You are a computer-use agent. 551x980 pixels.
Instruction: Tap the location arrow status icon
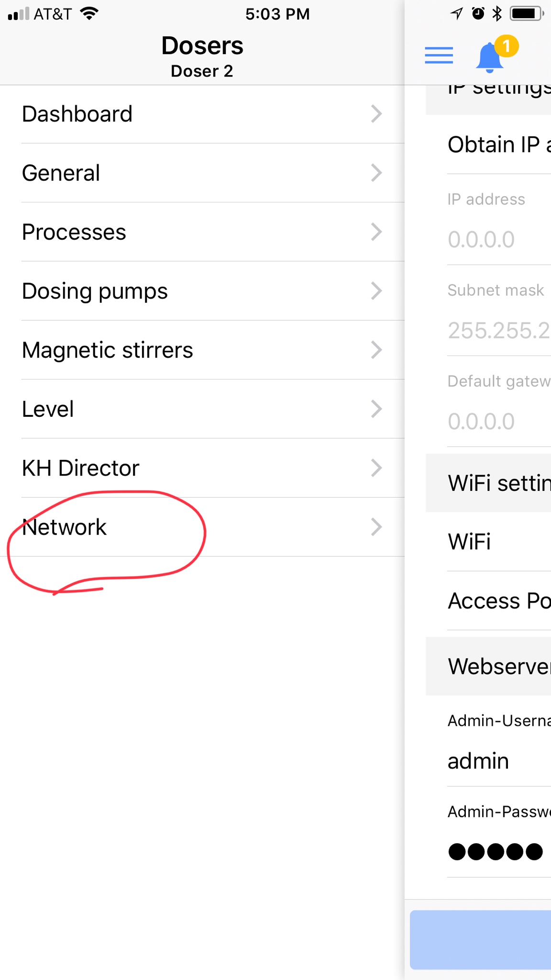click(457, 13)
